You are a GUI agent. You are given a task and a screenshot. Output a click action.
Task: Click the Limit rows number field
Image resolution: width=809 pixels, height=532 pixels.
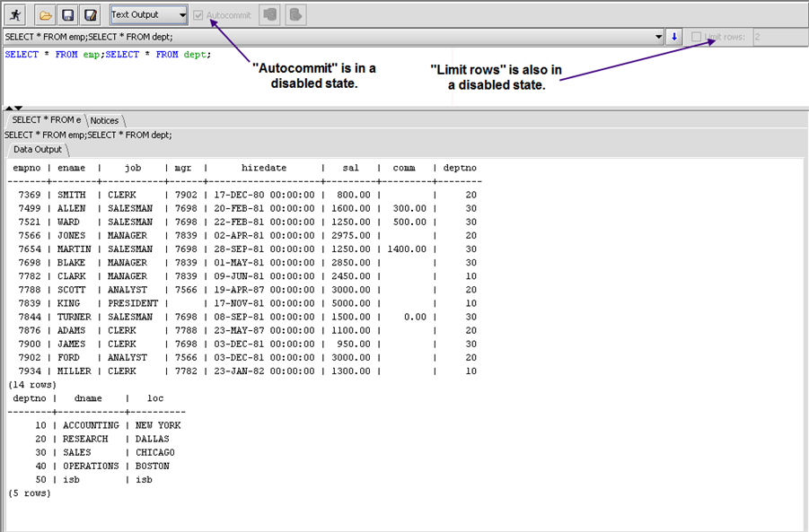click(780, 37)
